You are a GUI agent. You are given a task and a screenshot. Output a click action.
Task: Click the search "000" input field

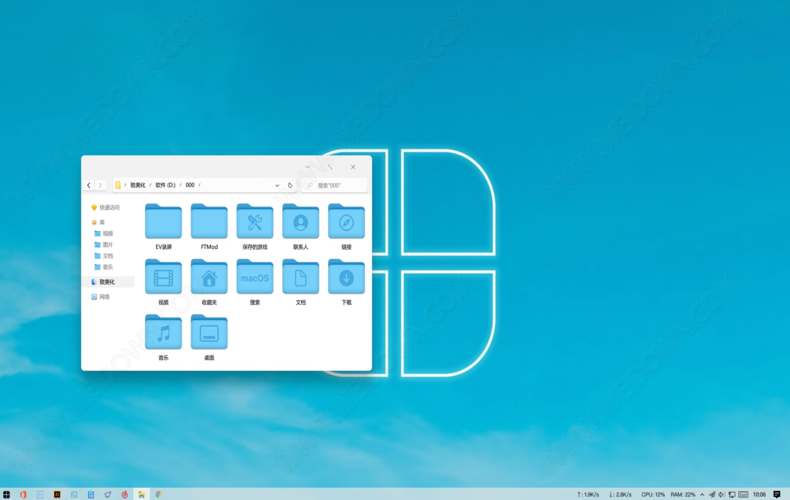(335, 185)
